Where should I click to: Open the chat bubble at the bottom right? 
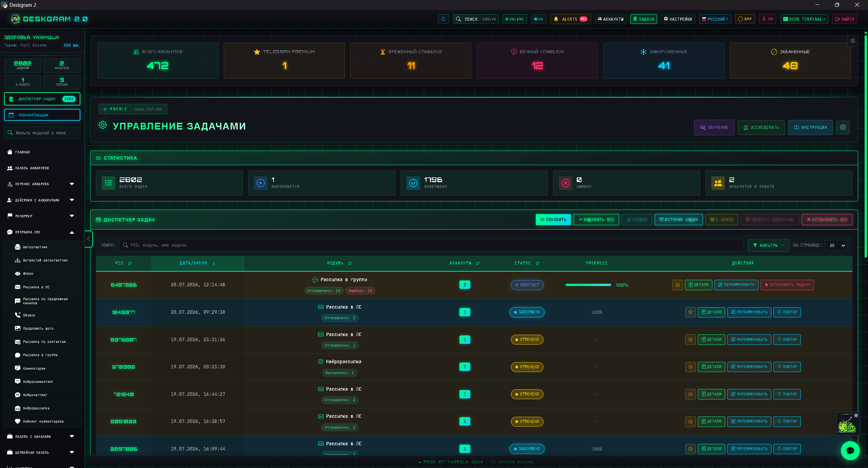(850, 450)
